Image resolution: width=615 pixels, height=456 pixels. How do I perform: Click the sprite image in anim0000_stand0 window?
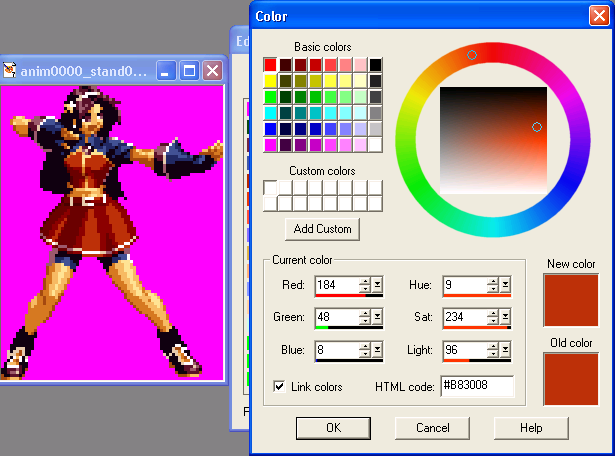(112, 233)
